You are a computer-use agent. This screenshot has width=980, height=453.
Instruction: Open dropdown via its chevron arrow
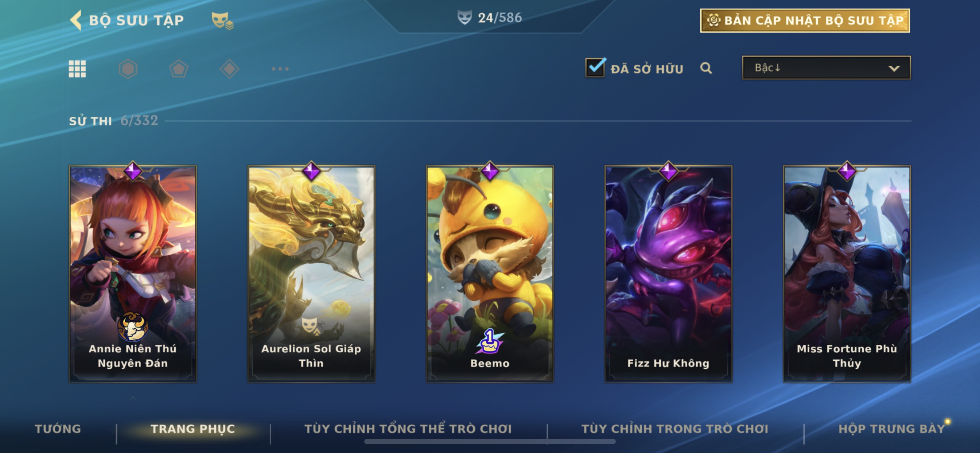pyautogui.click(x=894, y=69)
